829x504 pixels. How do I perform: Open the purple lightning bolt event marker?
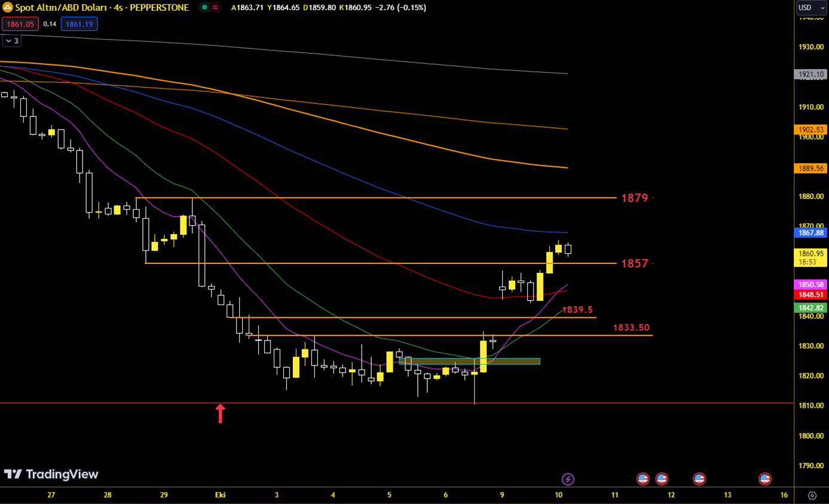tap(568, 479)
